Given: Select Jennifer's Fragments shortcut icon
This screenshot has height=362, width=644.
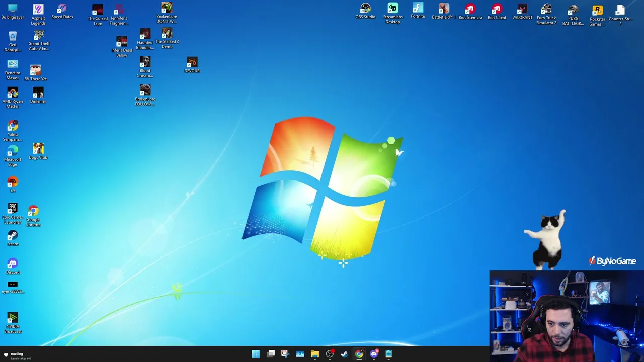Looking at the screenshot, I should click(x=119, y=15).
